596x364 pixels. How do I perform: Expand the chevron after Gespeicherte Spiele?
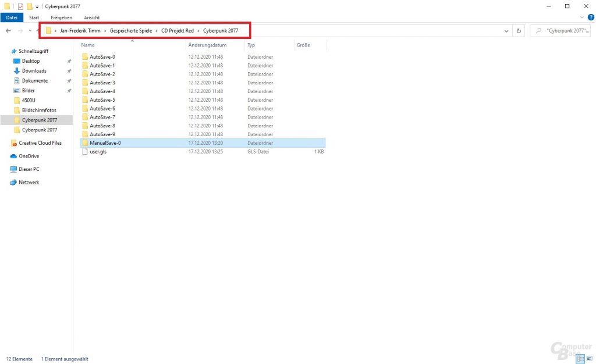(157, 31)
